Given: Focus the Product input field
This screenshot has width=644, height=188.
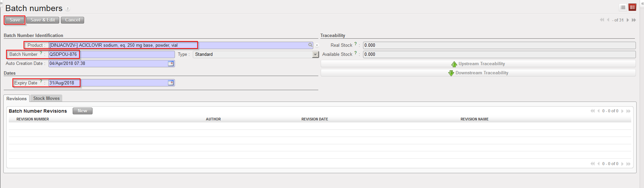Looking at the screenshot, I should tap(181, 45).
